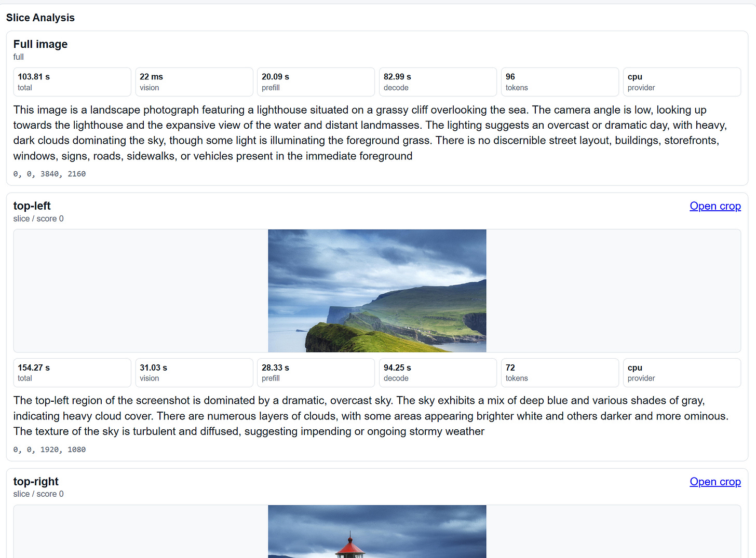Click the 28.33 s prefill stat
Image resolution: width=756 pixels, height=558 pixels.
click(316, 373)
